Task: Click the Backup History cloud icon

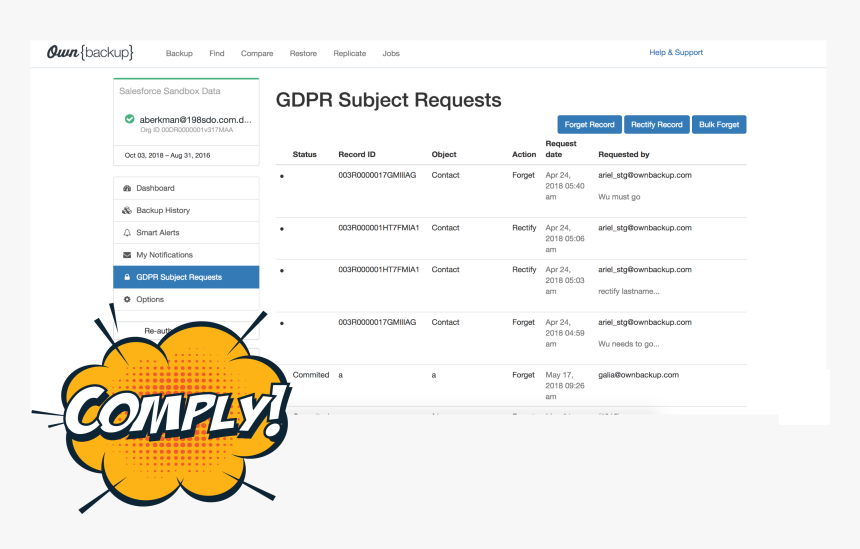Action: pyautogui.click(x=127, y=210)
